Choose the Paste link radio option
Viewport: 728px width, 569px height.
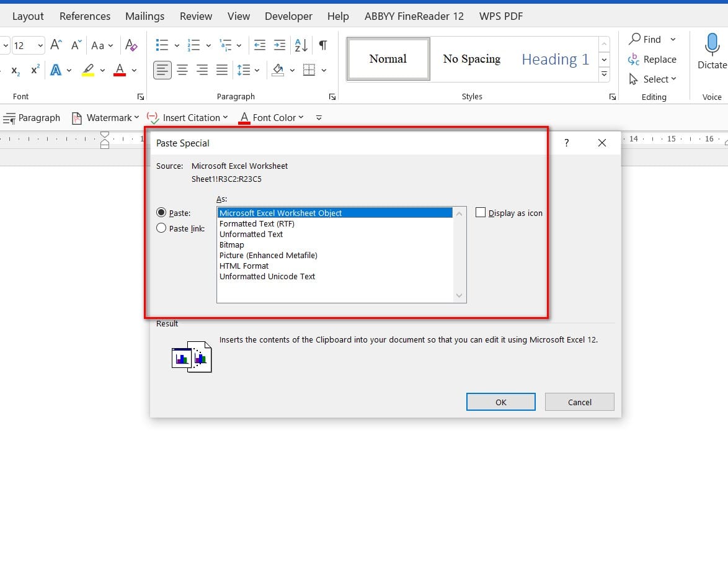pos(161,228)
